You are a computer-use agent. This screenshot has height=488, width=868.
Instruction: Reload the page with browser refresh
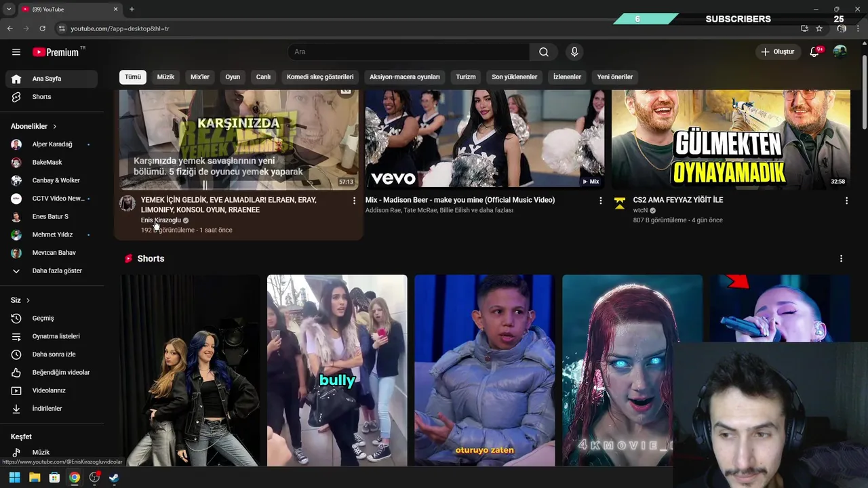[x=42, y=28]
